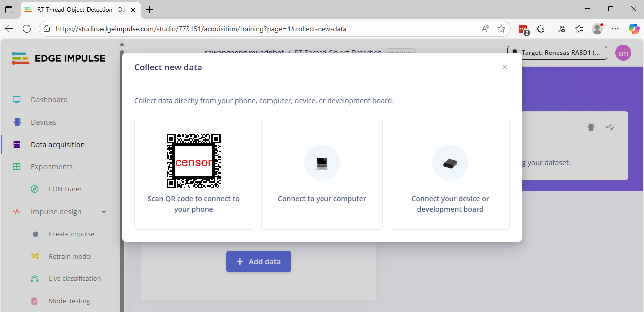Image resolution: width=644 pixels, height=312 pixels.
Task: Select the laptop icon to connect computer
Action: (322, 163)
